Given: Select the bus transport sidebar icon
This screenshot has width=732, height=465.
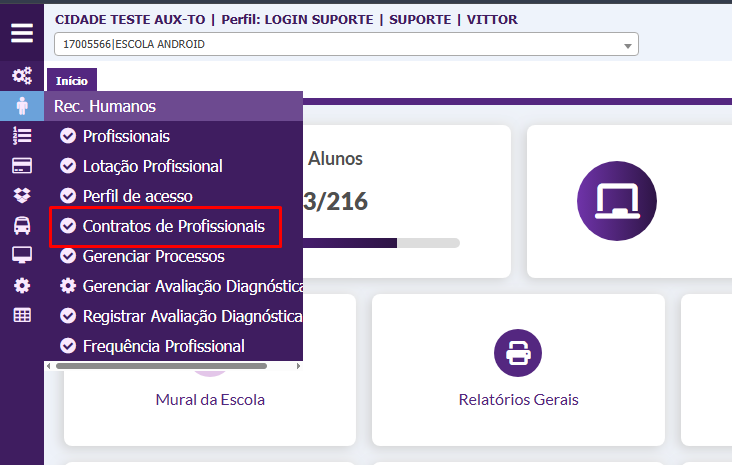Looking at the screenshot, I should 21,225.
